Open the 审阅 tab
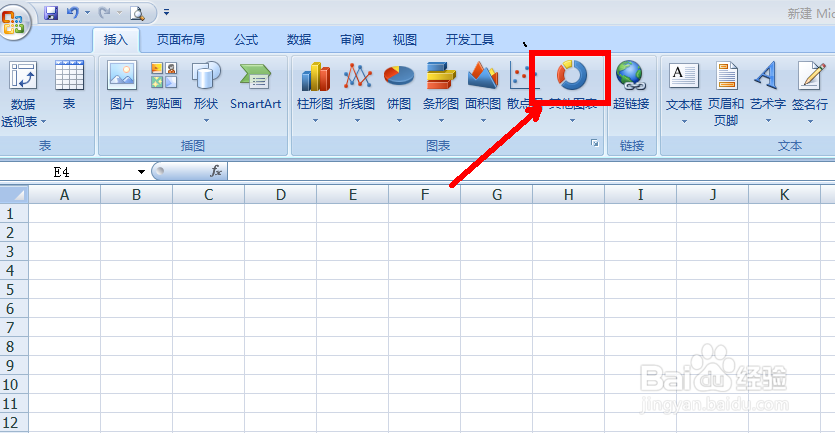 (352, 40)
